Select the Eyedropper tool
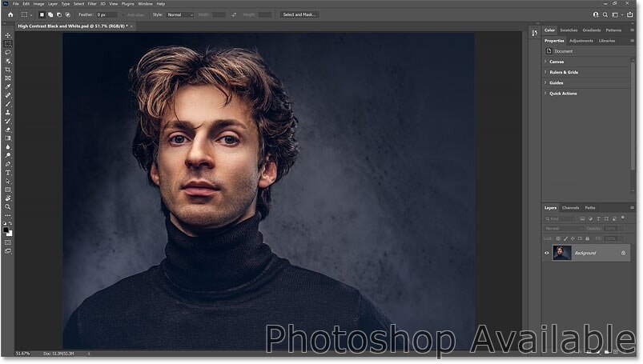The image size is (643, 364). click(8, 86)
